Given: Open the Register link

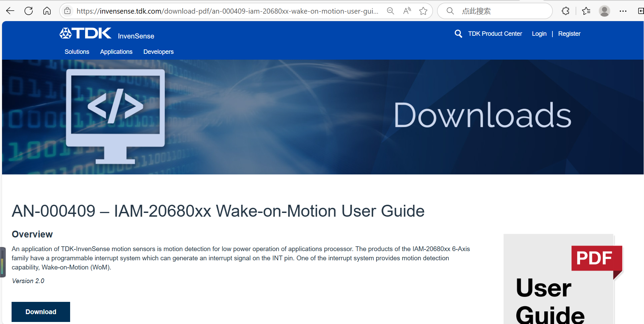Looking at the screenshot, I should [569, 34].
